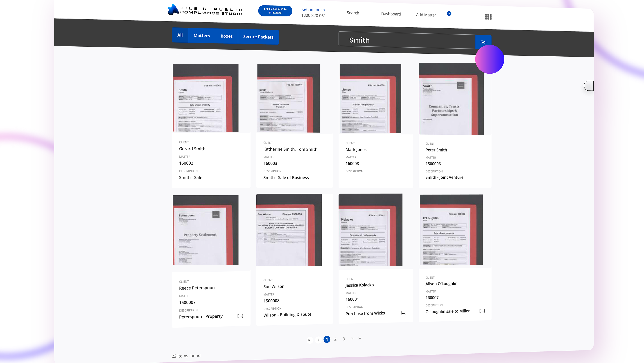Switch to the Matters tab

(x=202, y=35)
